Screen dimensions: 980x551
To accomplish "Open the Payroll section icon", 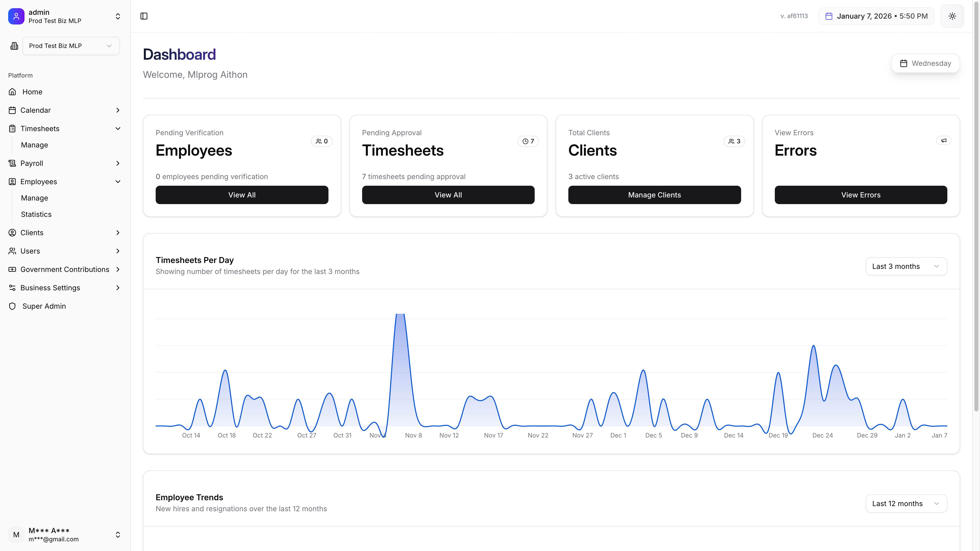I will tap(12, 163).
